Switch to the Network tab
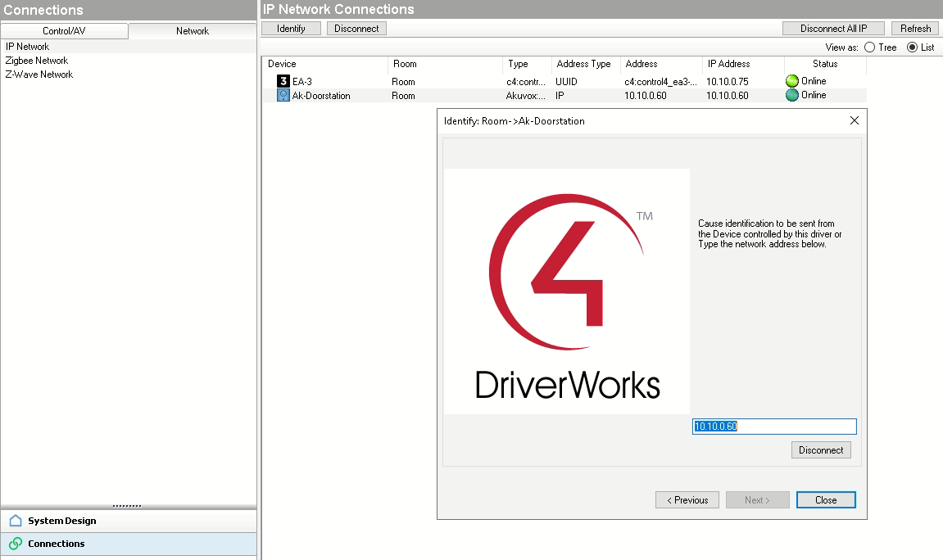943x560 pixels. point(193,31)
